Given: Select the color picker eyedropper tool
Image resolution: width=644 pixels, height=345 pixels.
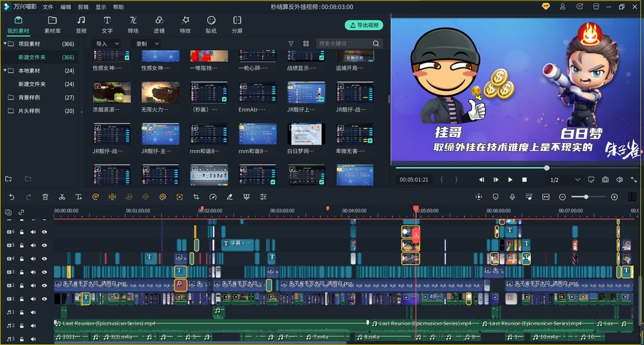Looking at the screenshot, I should tap(230, 197).
